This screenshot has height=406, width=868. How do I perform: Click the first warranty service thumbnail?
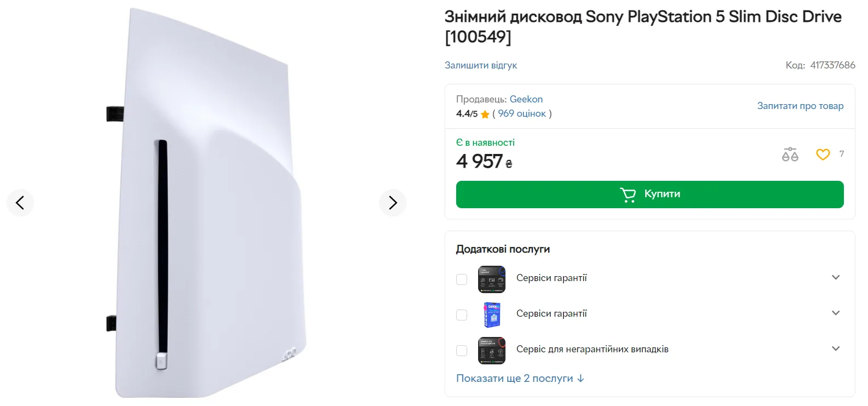click(491, 279)
